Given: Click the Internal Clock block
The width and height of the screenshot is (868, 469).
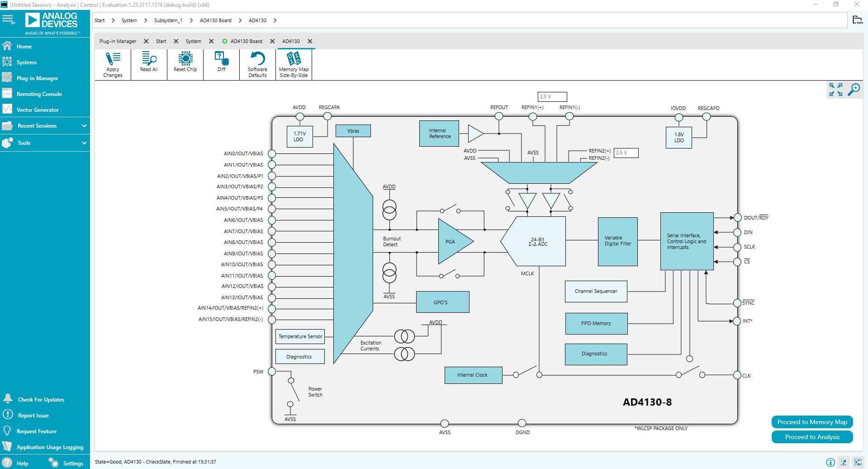Looking at the screenshot, I should pyautogui.click(x=473, y=375).
